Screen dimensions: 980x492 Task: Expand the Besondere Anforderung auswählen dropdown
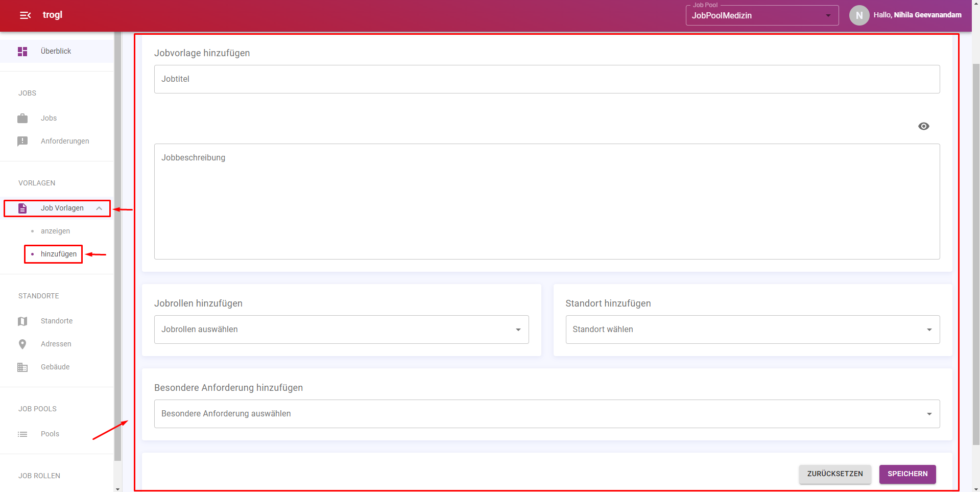(x=546, y=414)
